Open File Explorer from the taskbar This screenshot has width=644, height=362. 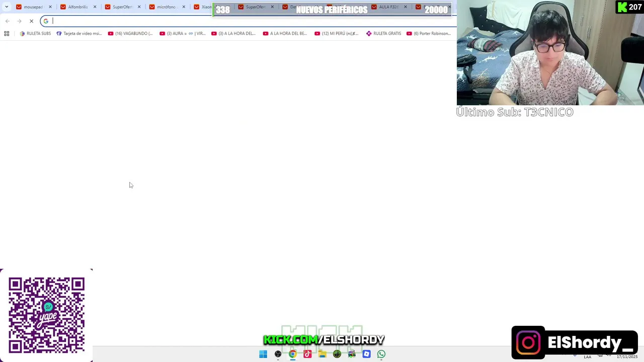point(322,354)
